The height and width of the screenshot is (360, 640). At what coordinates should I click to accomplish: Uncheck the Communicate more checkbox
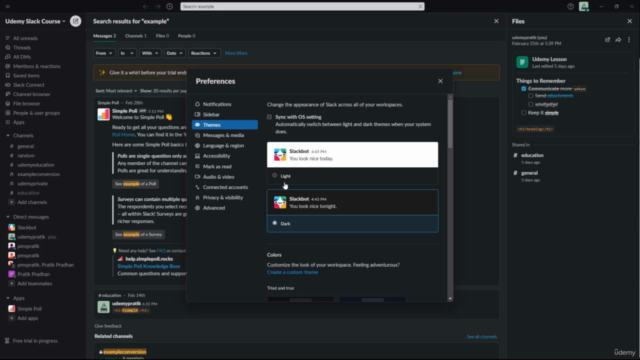[523, 89]
